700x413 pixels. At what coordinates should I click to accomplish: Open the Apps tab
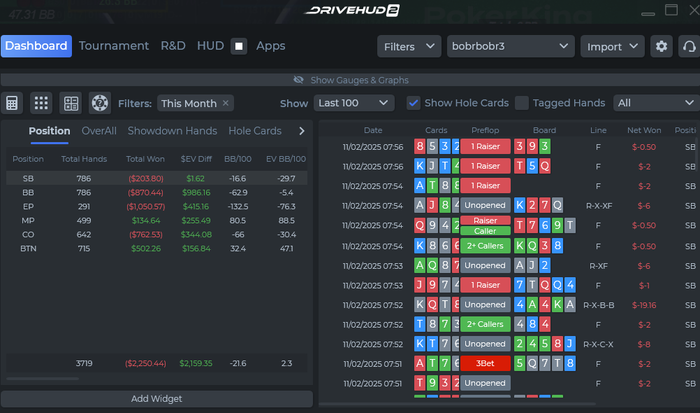(271, 46)
